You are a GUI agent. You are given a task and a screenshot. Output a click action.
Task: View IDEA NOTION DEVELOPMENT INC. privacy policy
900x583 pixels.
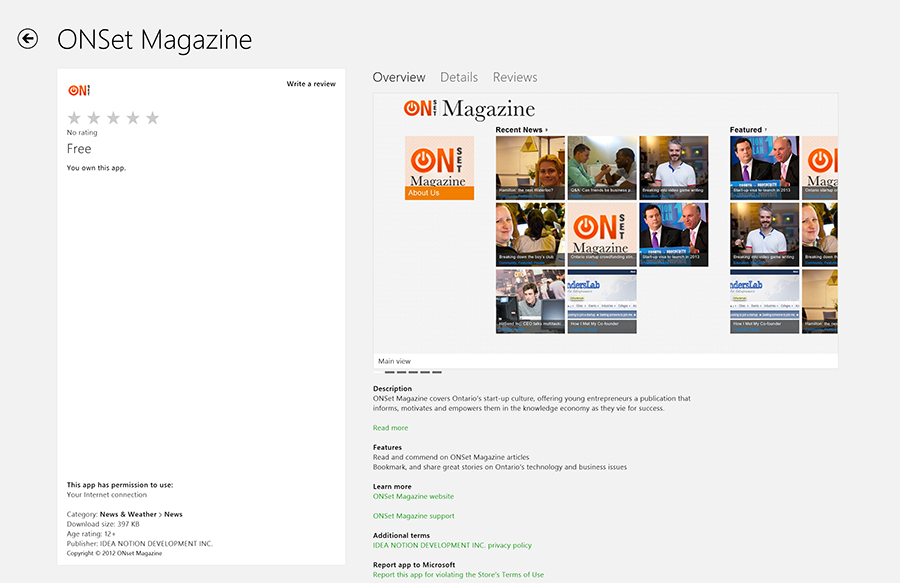452,545
